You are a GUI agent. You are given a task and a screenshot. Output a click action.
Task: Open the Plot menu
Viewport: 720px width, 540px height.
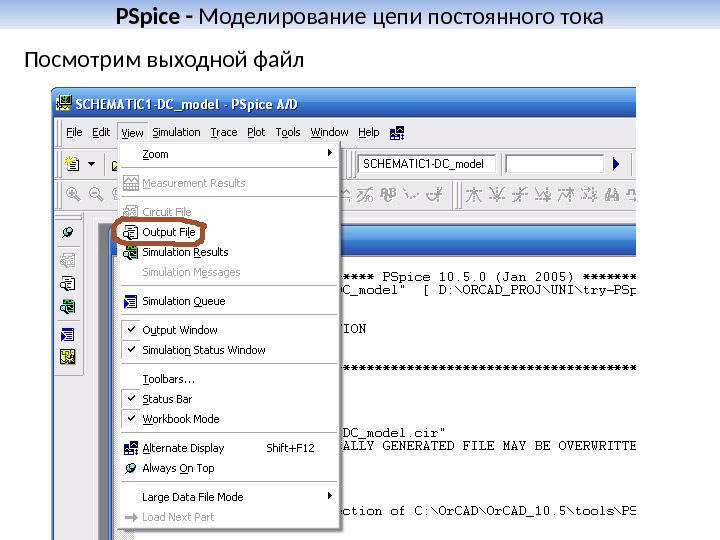(256, 132)
